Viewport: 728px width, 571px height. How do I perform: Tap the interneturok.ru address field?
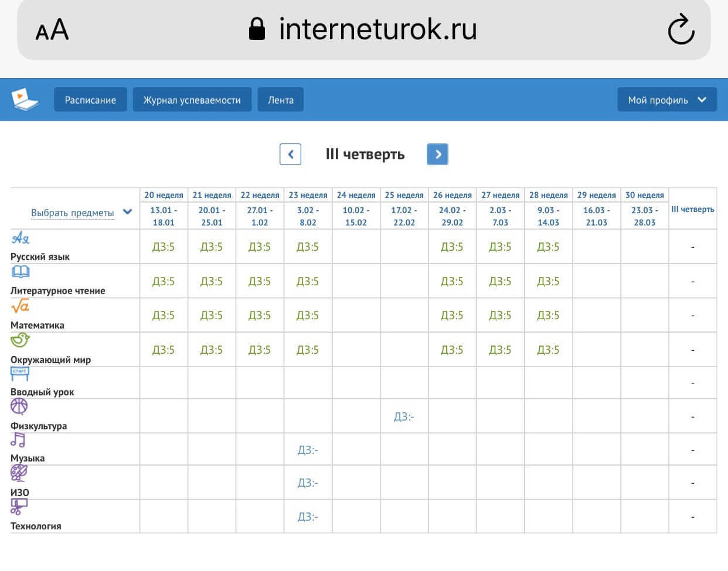tap(363, 29)
